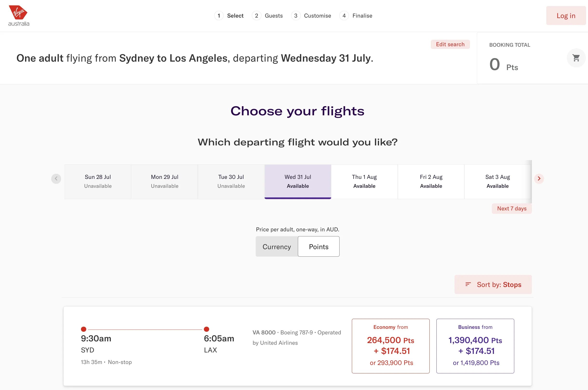Open the Sort by: Stops dropdown
Screen dimensions: 588x390
tap(493, 284)
